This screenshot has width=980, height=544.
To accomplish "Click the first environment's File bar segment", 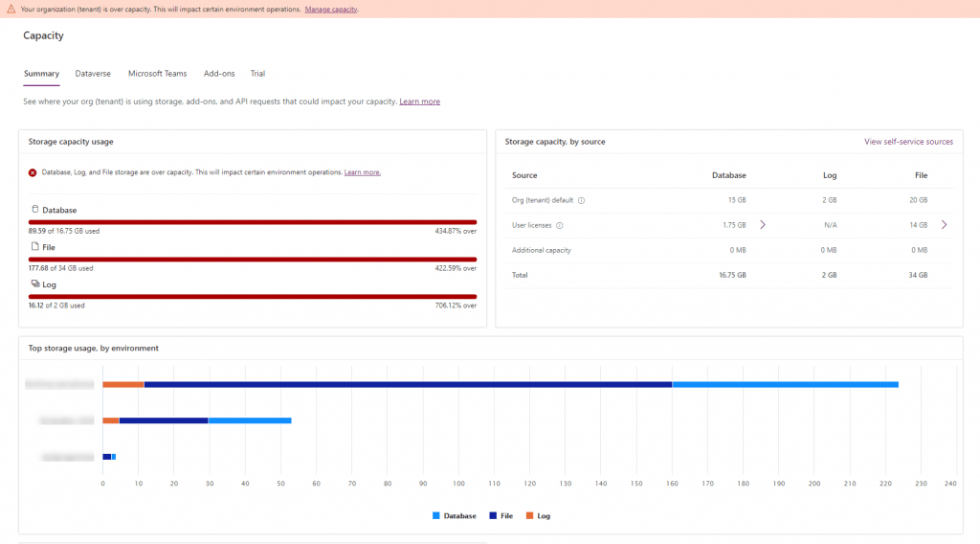I will (x=408, y=385).
